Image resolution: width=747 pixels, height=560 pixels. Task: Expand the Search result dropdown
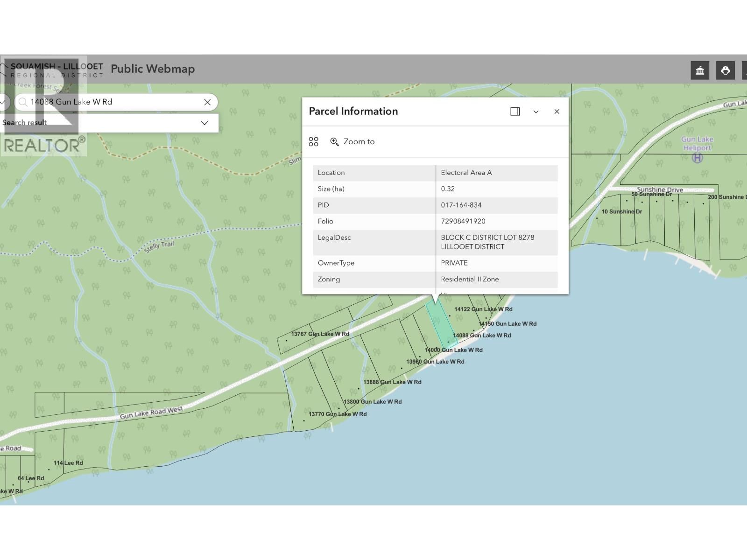pyautogui.click(x=204, y=123)
